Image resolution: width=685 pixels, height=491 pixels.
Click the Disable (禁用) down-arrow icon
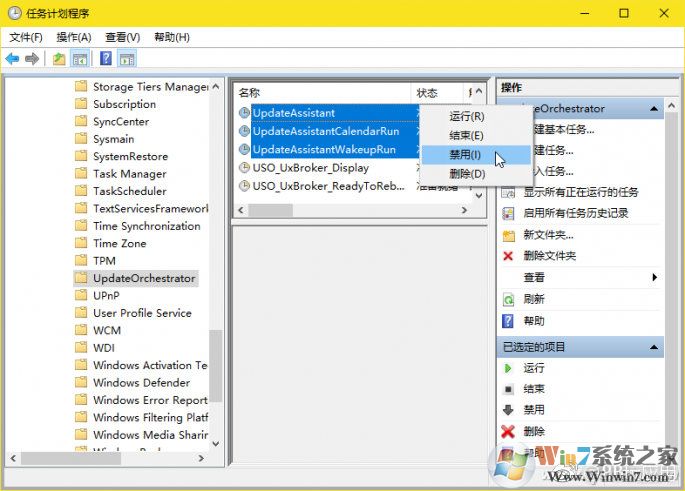click(508, 410)
